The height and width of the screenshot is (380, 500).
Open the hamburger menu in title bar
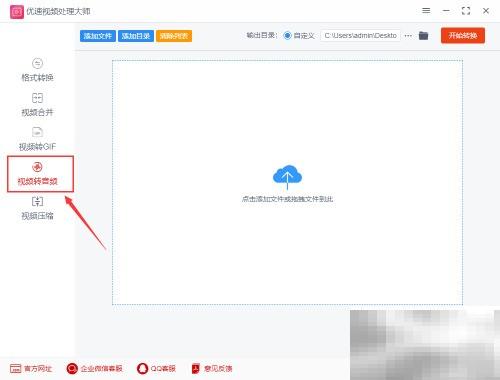tap(426, 11)
